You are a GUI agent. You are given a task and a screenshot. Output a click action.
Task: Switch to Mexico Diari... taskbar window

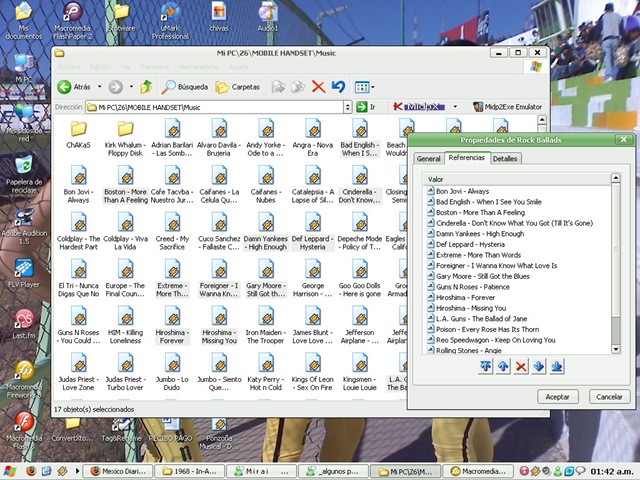click(x=119, y=471)
